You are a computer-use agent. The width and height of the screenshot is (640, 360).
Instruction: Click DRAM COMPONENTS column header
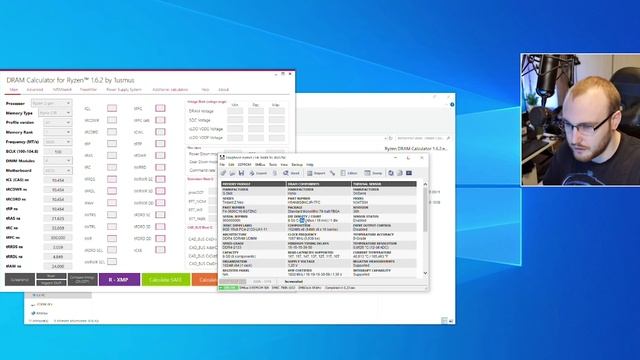319,184
